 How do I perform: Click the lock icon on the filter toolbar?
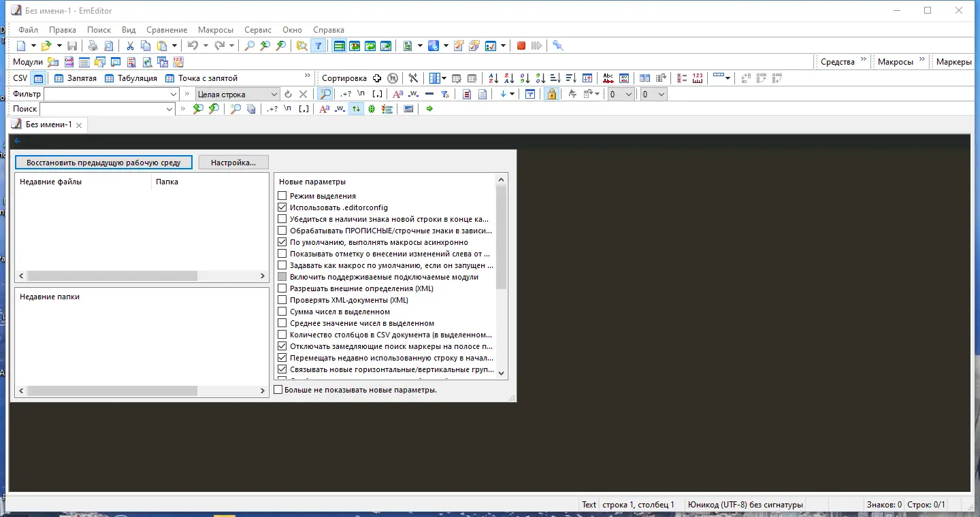[x=553, y=93]
